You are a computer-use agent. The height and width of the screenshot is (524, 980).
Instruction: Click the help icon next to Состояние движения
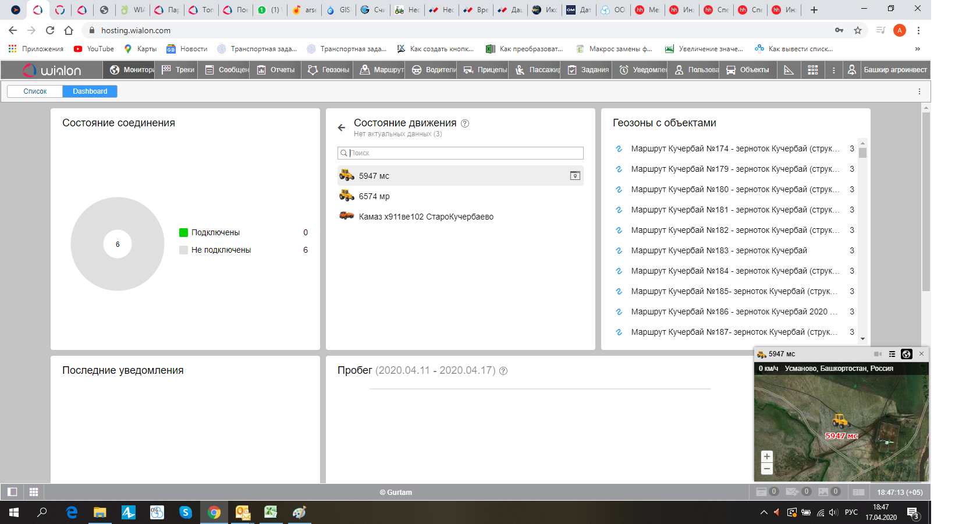click(465, 123)
